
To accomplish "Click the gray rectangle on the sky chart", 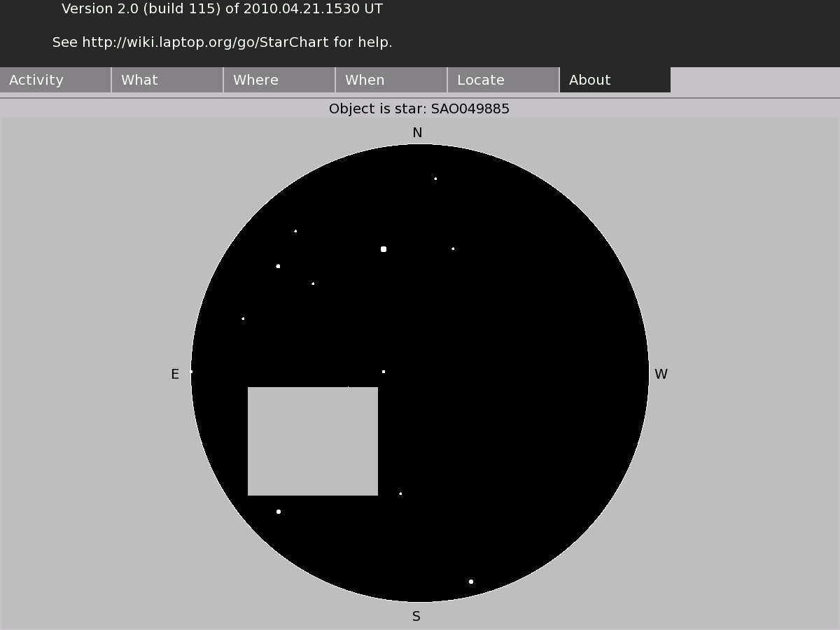I will (313, 441).
